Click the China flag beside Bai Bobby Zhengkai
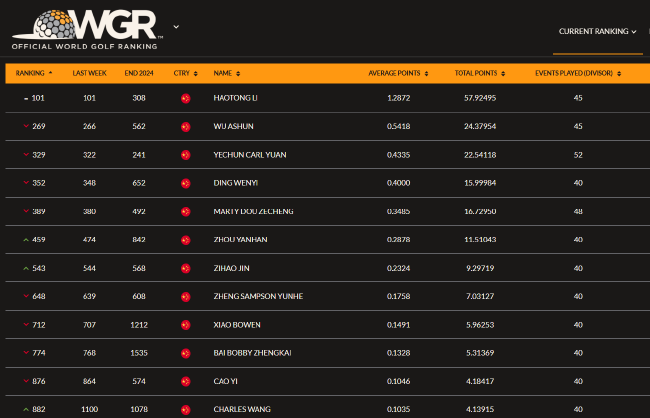650x418 pixels. (x=186, y=353)
